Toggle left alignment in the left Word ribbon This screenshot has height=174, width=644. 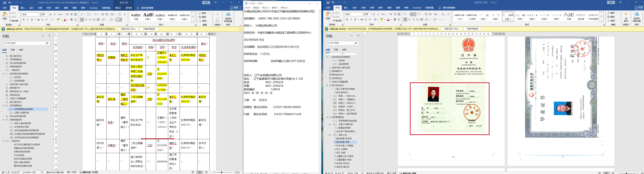[82, 20]
